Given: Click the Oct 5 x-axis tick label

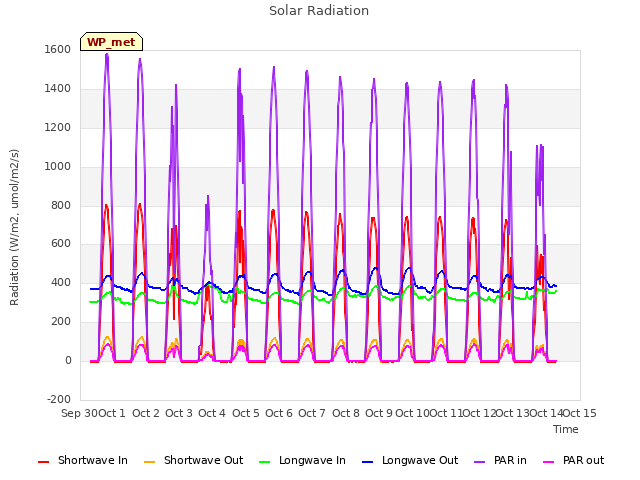Looking at the screenshot, I should click(x=246, y=413).
